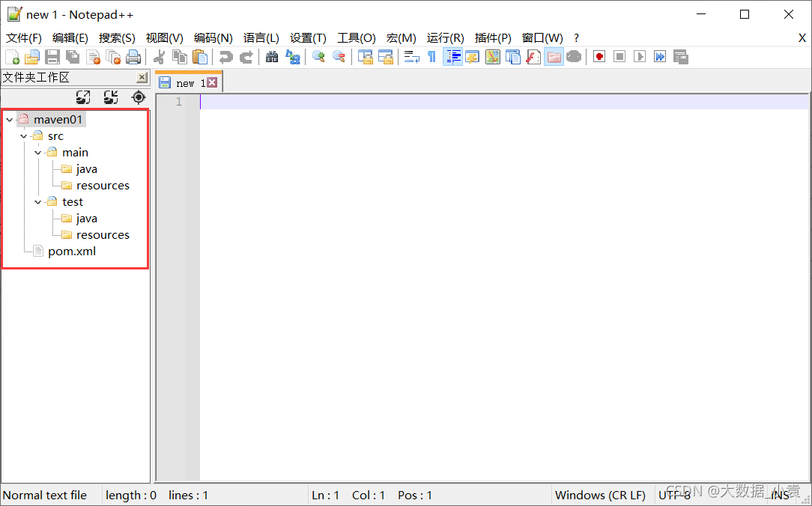The width and height of the screenshot is (812, 506).
Task: Click into editor line 1
Action: (x=504, y=101)
